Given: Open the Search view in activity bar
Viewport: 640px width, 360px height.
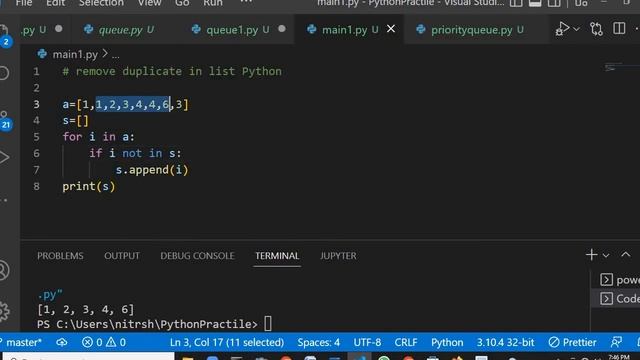Looking at the screenshot, I should 4,73.
